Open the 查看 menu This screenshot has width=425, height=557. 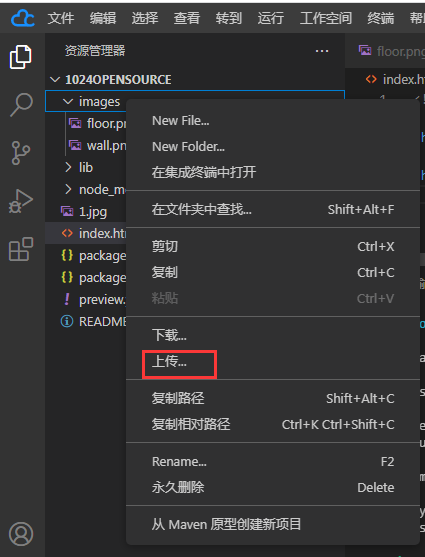tap(187, 18)
